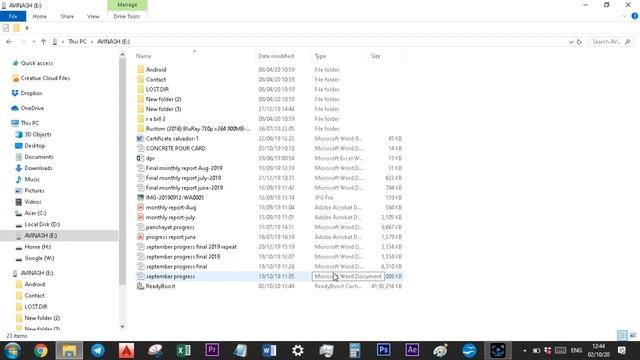Viewport: 640px width, 360px height.
Task: Open the Android folder in file list
Action: click(x=156, y=70)
